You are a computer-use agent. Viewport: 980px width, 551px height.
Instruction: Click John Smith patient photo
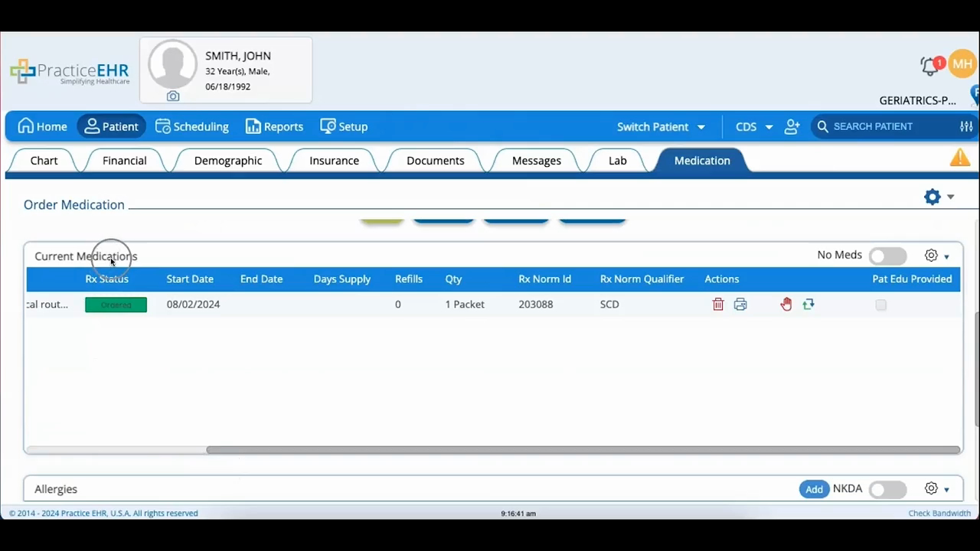point(173,64)
